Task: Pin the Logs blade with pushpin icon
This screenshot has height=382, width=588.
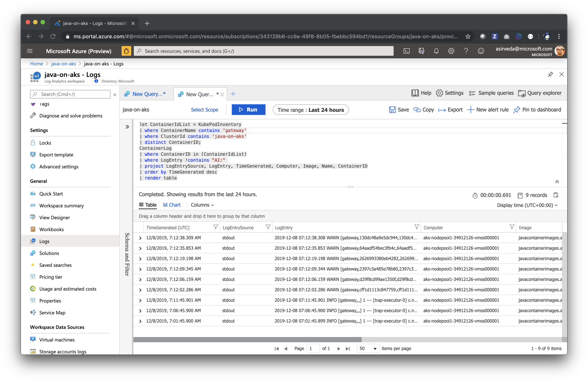Action: [x=550, y=74]
